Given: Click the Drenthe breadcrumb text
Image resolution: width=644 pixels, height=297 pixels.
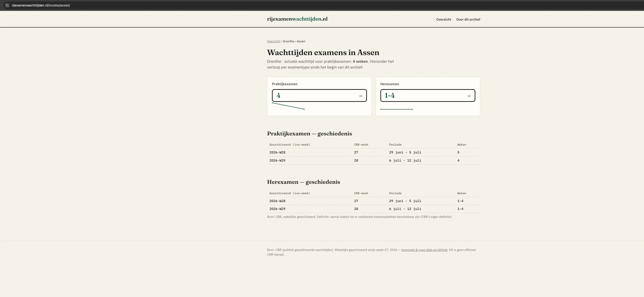Looking at the screenshot, I should (288, 41).
